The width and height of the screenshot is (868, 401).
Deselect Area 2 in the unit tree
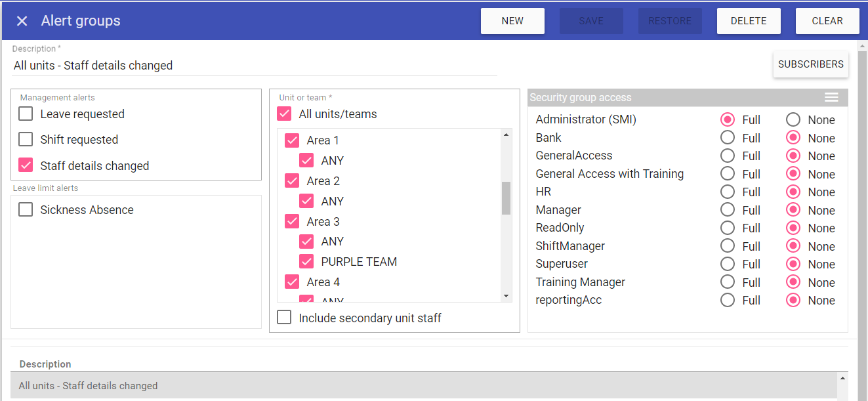[x=292, y=181]
